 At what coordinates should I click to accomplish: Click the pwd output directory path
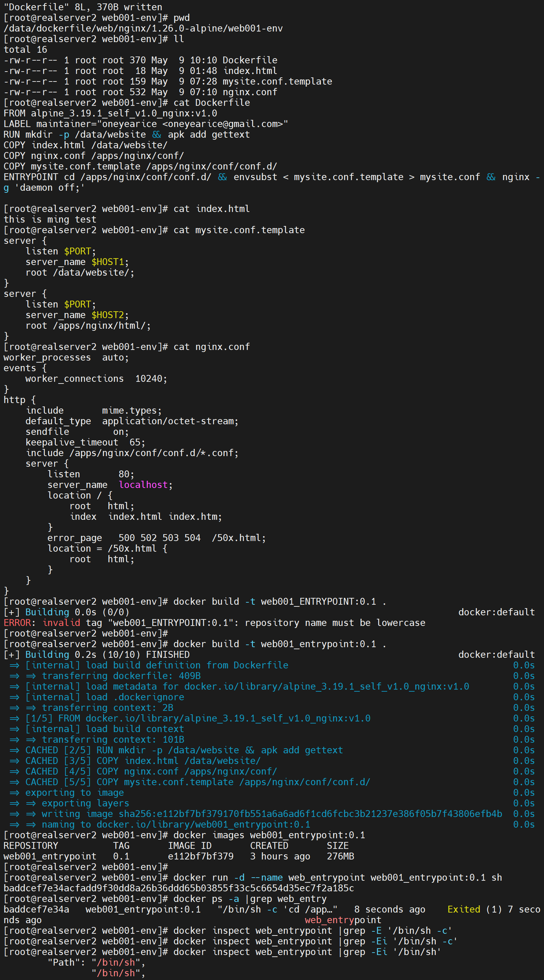(143, 28)
